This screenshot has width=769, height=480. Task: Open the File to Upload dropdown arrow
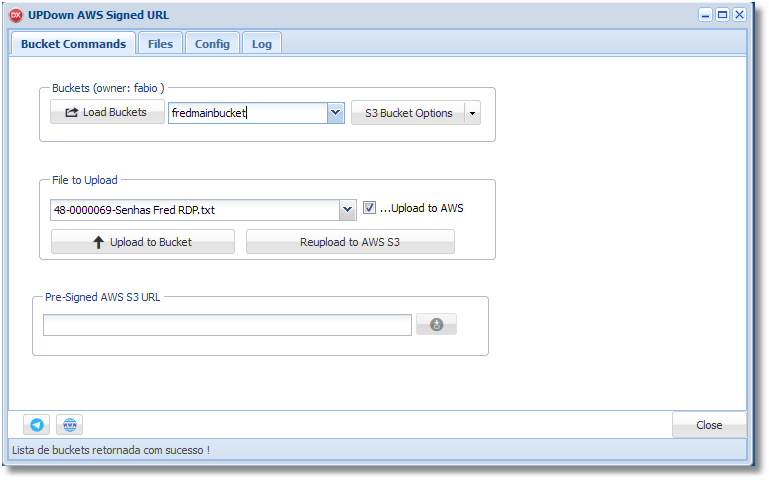(347, 210)
